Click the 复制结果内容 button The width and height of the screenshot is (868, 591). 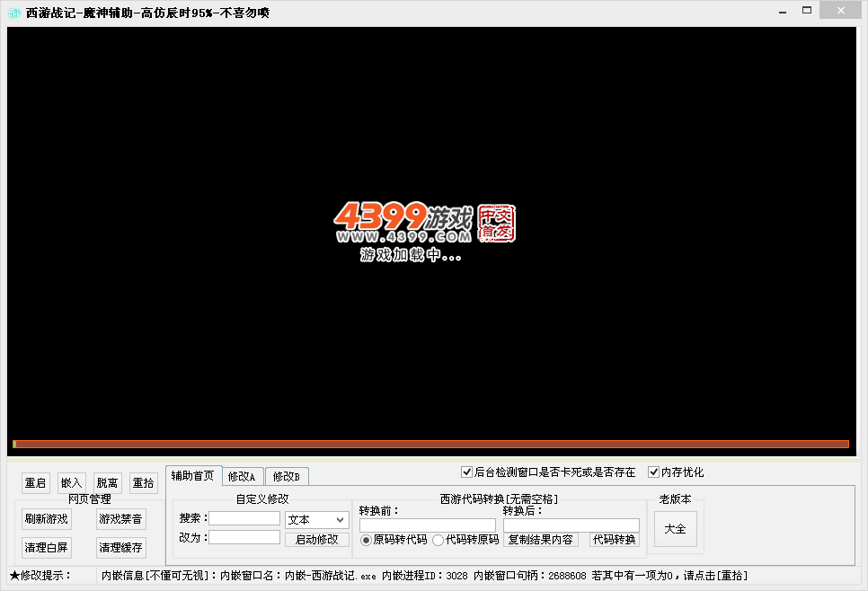541,540
